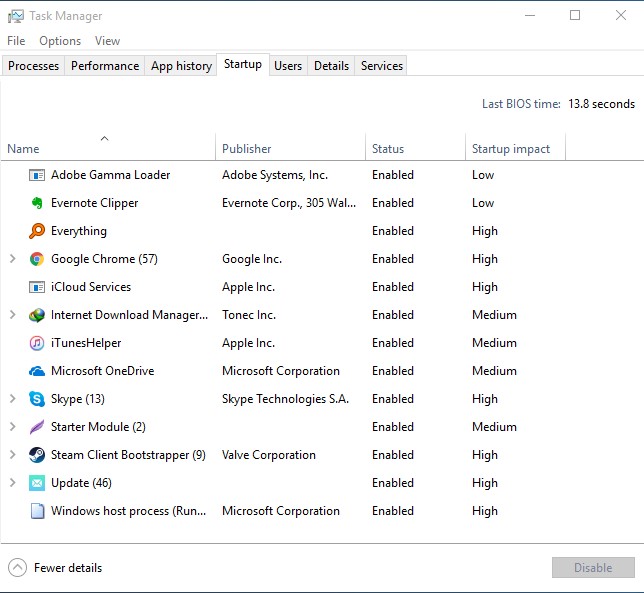Switch to the Performance tab
Image resolution: width=644 pixels, height=593 pixels.
point(105,66)
